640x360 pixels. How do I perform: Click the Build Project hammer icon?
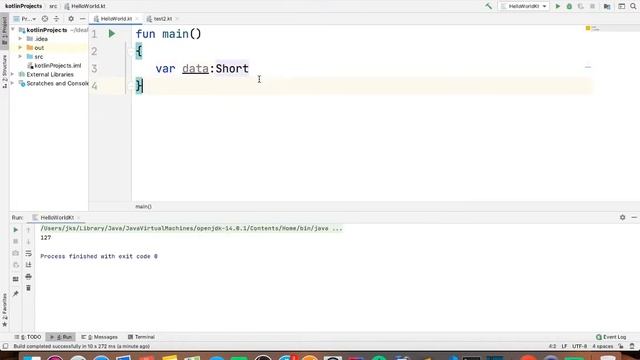(x=488, y=6)
